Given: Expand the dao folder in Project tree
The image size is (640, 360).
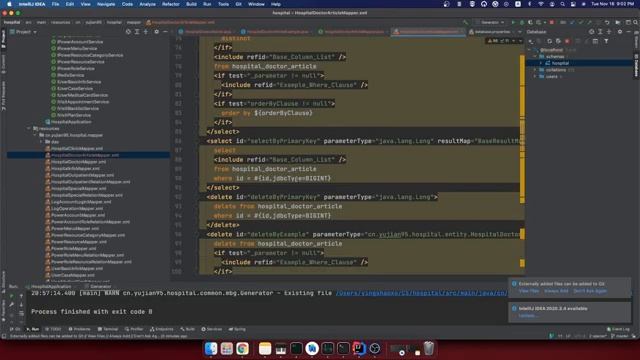Looking at the screenshot, I should 41,142.
